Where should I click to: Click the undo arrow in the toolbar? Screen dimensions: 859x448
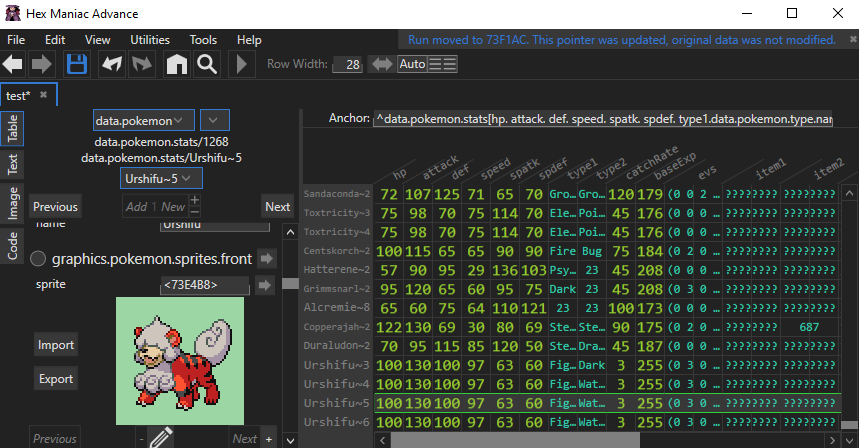pyautogui.click(x=112, y=65)
